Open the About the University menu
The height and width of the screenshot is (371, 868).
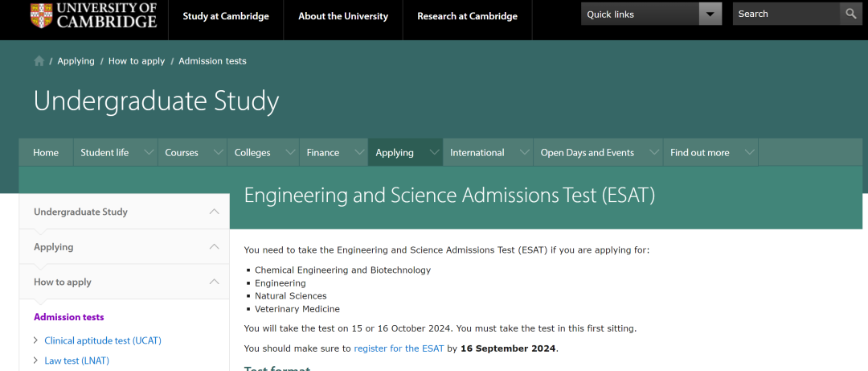tap(343, 16)
